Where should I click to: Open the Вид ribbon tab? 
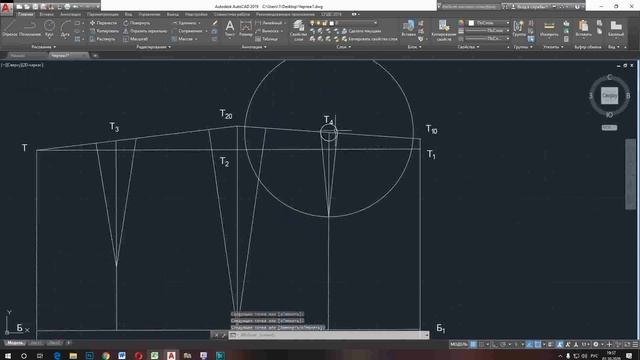[128, 14]
